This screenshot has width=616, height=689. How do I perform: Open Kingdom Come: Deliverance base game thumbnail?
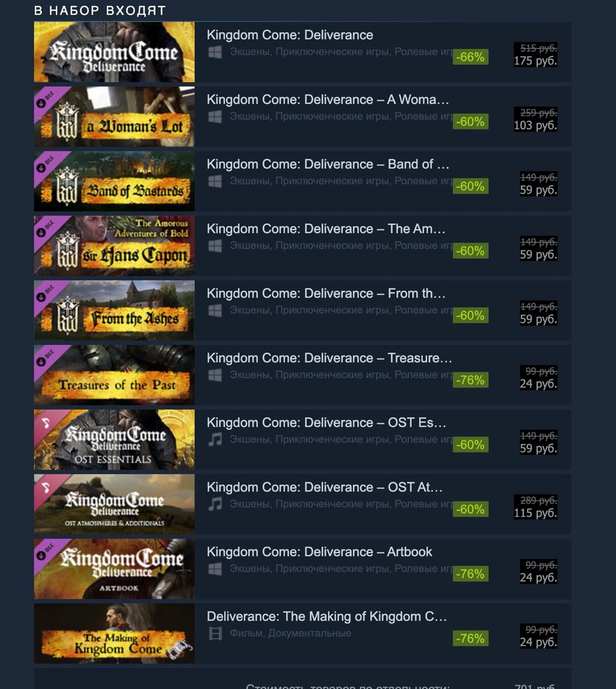[114, 52]
